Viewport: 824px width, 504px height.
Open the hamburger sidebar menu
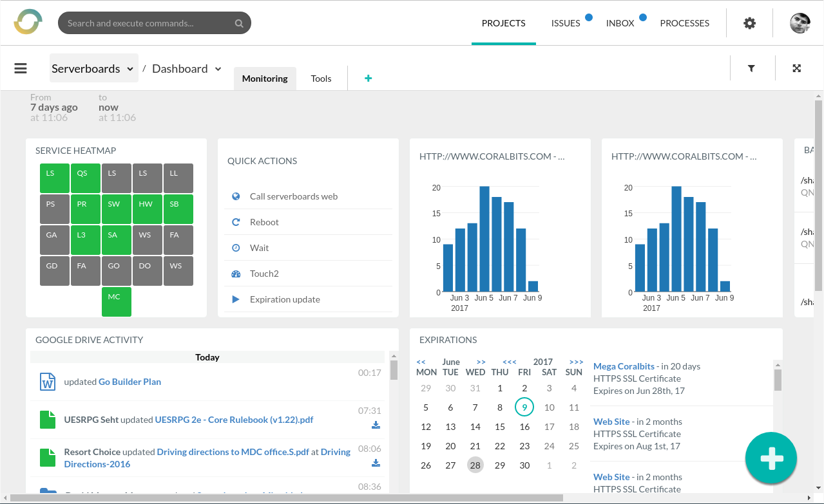[x=21, y=68]
